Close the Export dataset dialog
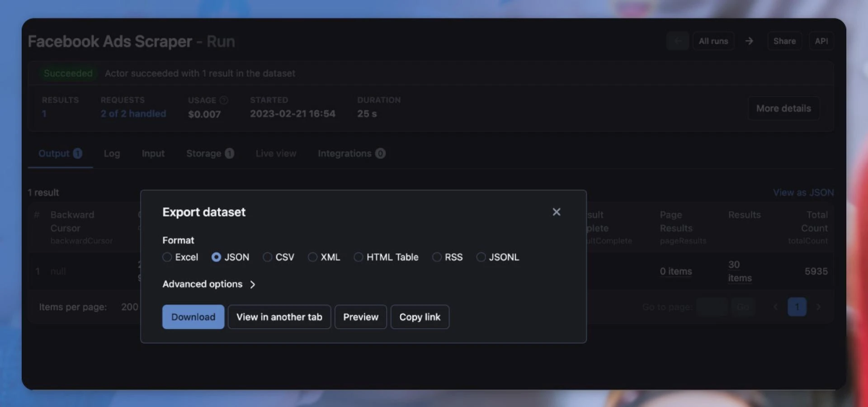The height and width of the screenshot is (407, 868). [557, 212]
